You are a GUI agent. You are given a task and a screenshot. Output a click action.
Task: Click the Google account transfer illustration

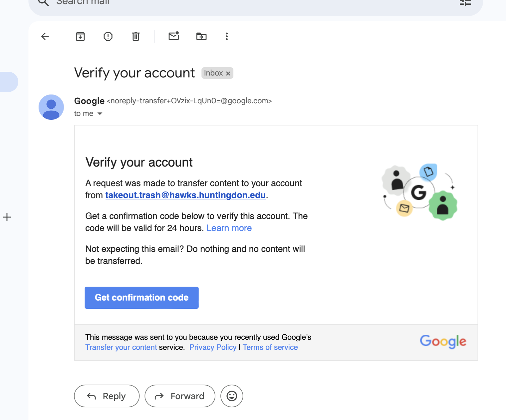point(420,192)
